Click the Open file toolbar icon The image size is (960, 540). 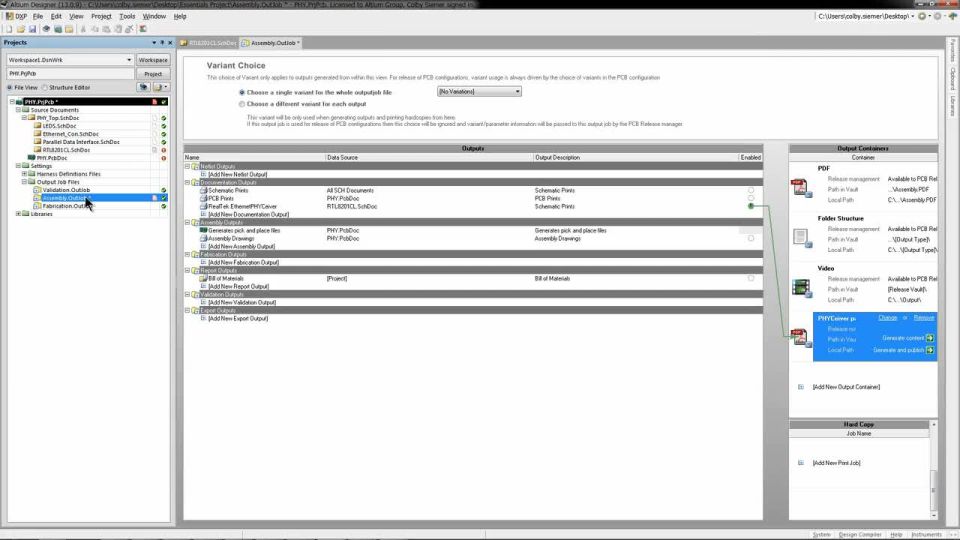21,29
